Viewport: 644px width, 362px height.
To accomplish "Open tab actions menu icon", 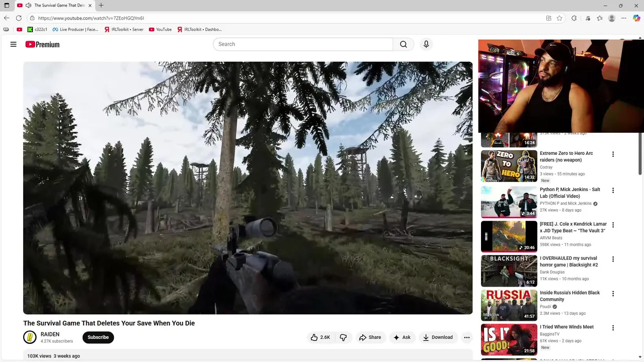I will tap(7, 6).
